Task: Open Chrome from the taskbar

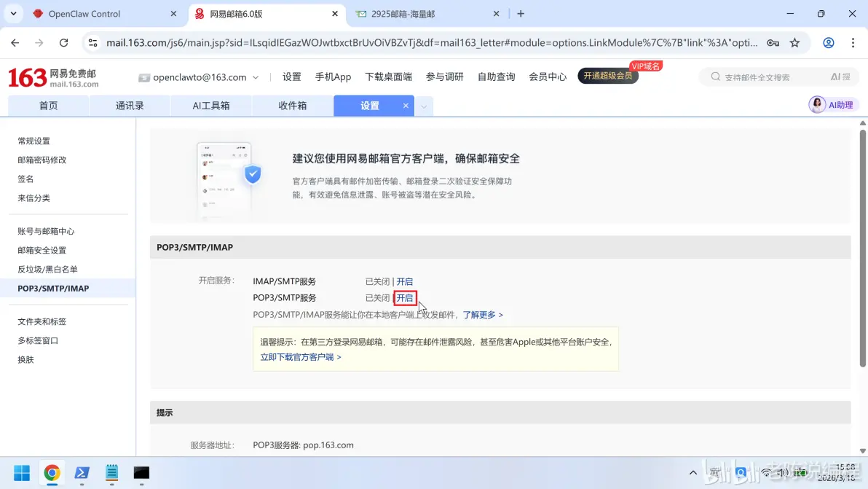Action: coord(52,473)
